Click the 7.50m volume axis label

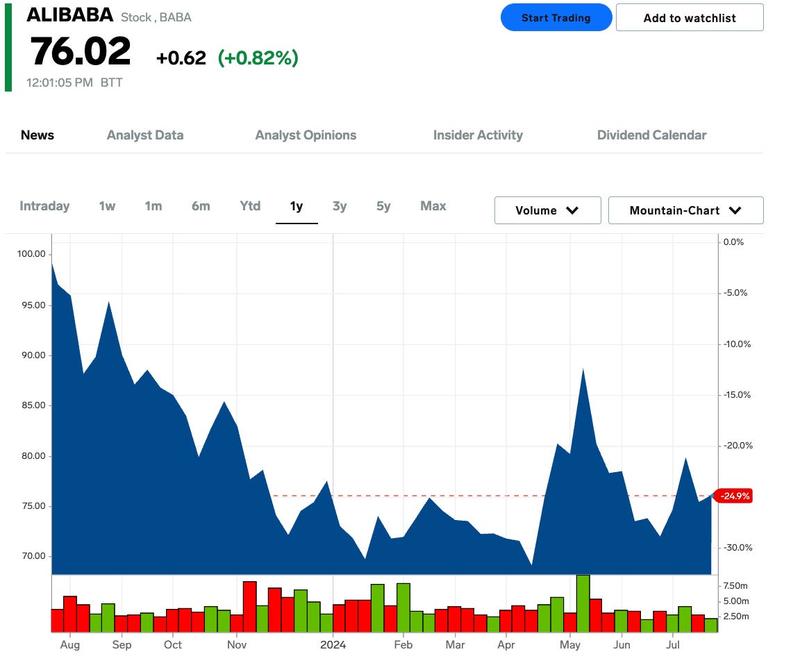tap(736, 586)
